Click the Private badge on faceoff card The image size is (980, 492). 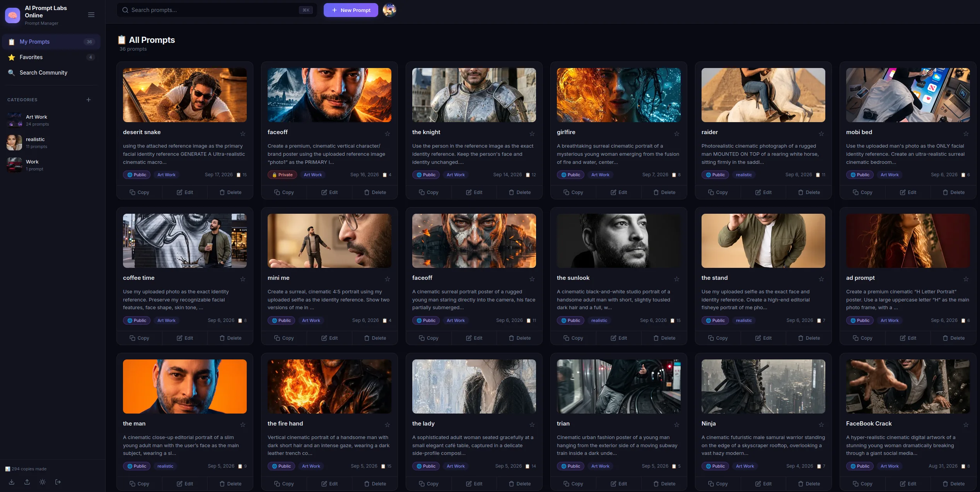[x=282, y=175]
